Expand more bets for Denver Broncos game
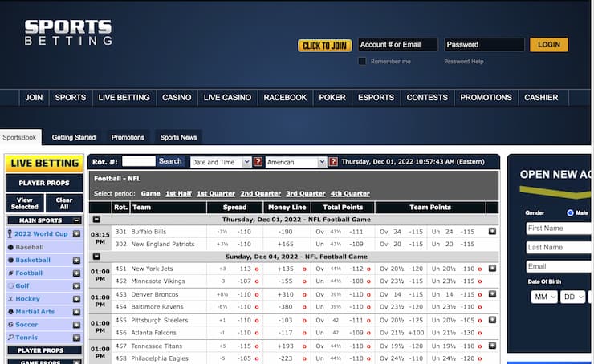 492,294
